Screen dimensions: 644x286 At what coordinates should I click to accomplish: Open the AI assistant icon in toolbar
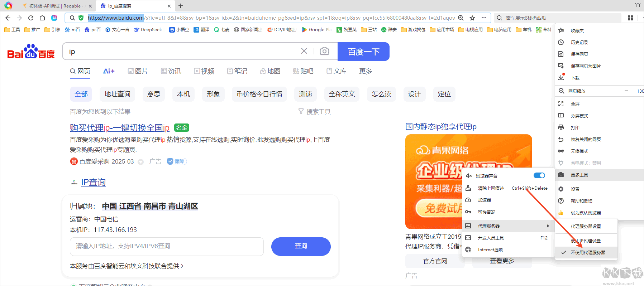pyautogui.click(x=54, y=18)
